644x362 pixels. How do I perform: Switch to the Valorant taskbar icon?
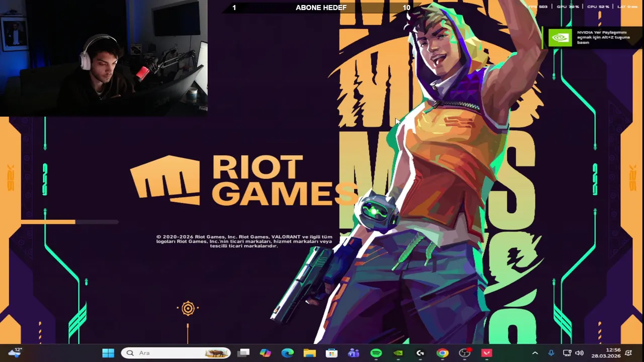click(x=487, y=353)
